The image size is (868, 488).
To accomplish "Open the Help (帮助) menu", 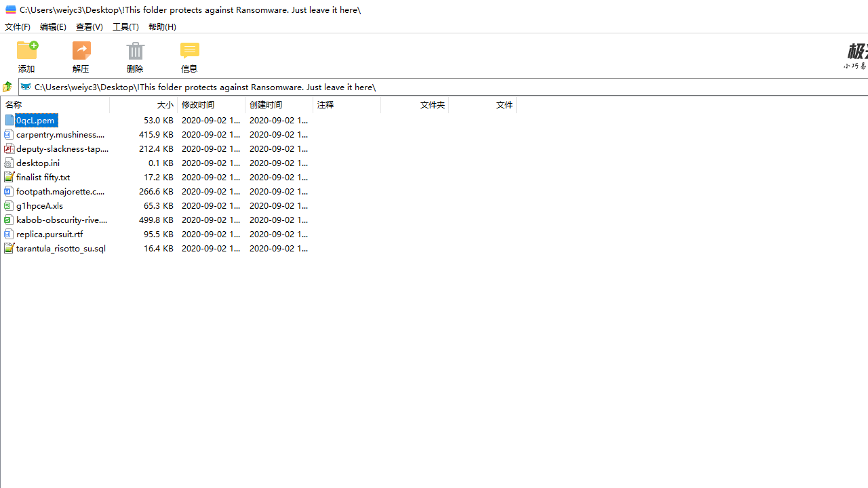I will [x=162, y=27].
